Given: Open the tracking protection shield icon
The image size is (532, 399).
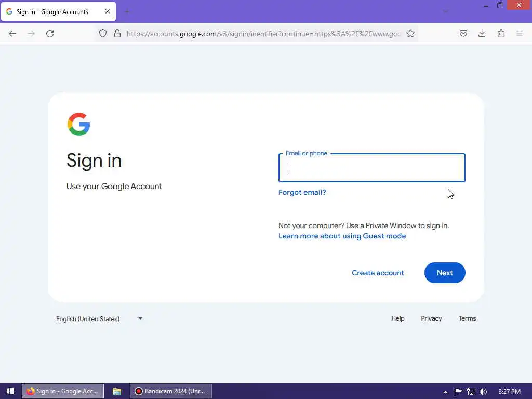Looking at the screenshot, I should (103, 33).
